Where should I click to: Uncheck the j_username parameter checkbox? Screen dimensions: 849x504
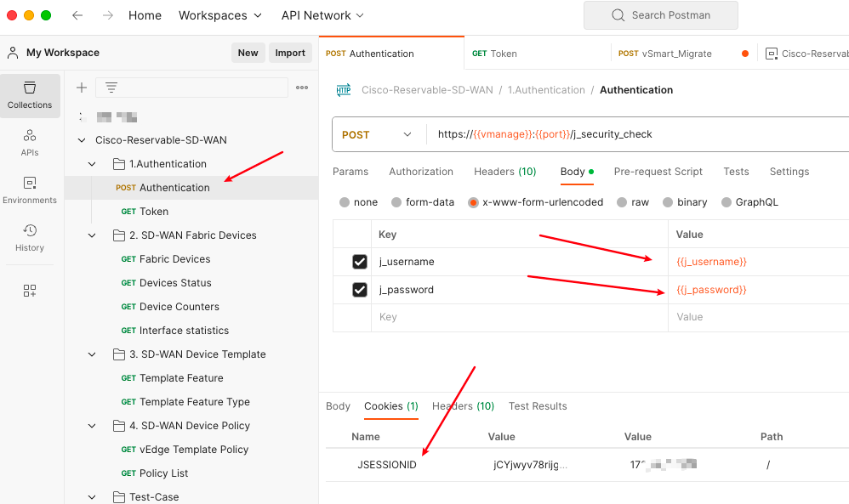tap(360, 262)
